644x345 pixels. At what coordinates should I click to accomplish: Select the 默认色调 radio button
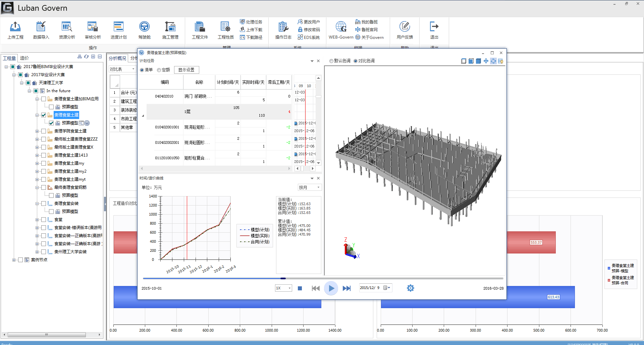pos(331,61)
